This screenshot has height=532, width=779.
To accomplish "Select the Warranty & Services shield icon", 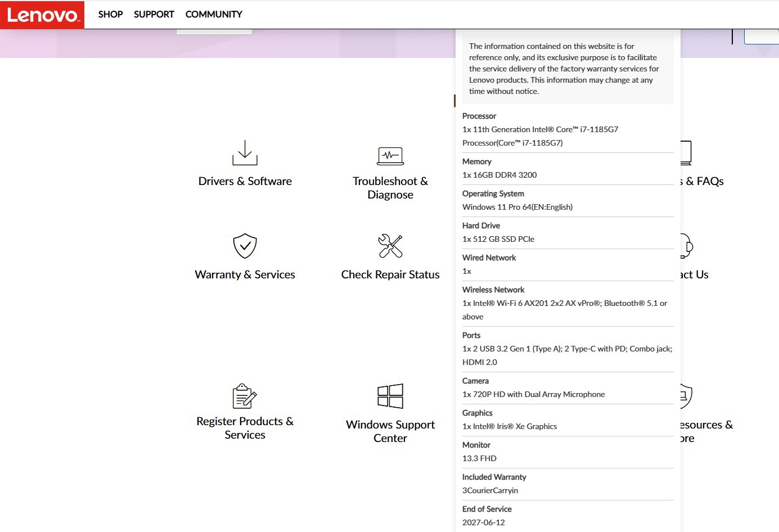I will coord(245,246).
